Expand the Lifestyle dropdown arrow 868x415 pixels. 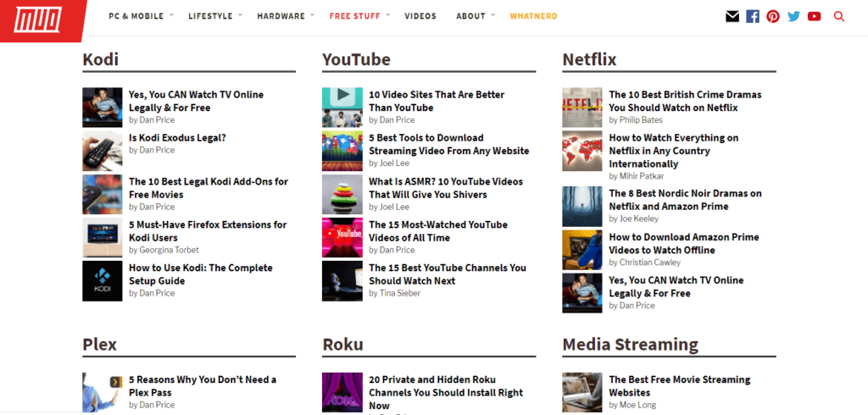[x=240, y=15]
